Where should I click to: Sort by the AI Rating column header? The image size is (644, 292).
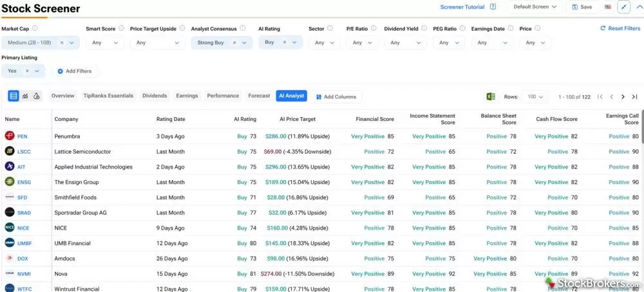[245, 120]
